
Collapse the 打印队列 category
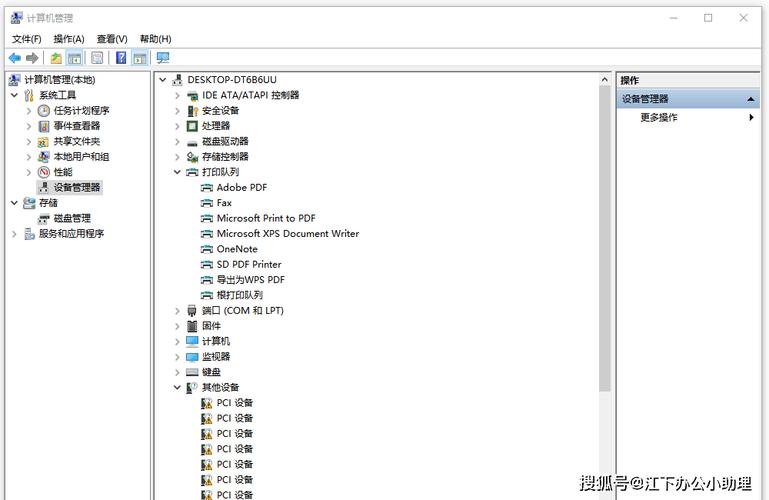(178, 172)
